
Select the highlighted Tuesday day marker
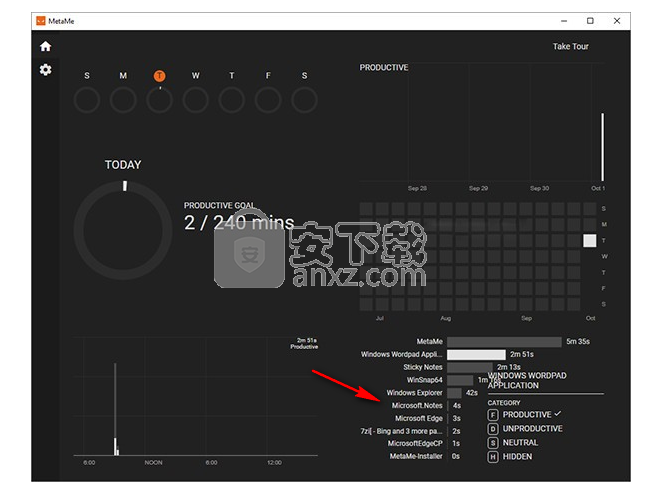(x=160, y=76)
